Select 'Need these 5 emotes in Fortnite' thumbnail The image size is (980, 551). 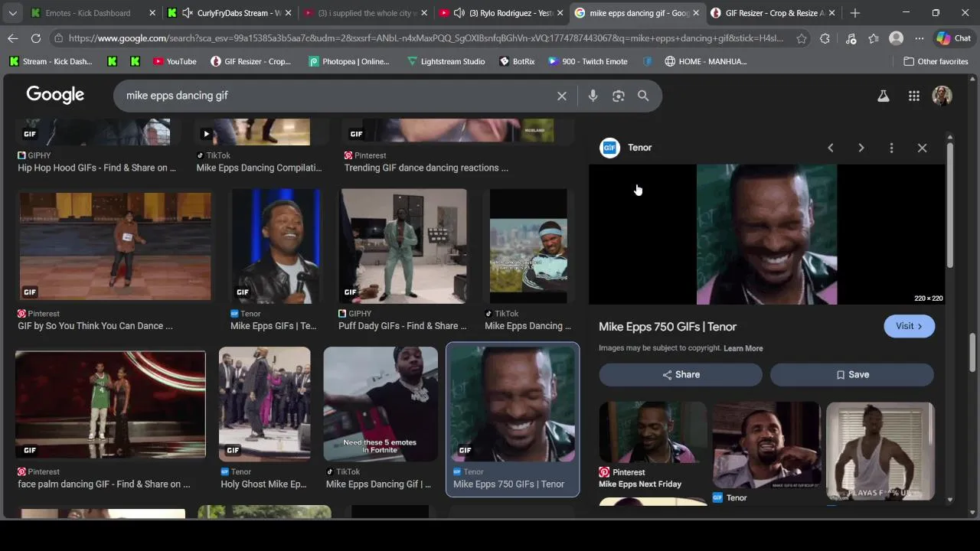tap(381, 404)
